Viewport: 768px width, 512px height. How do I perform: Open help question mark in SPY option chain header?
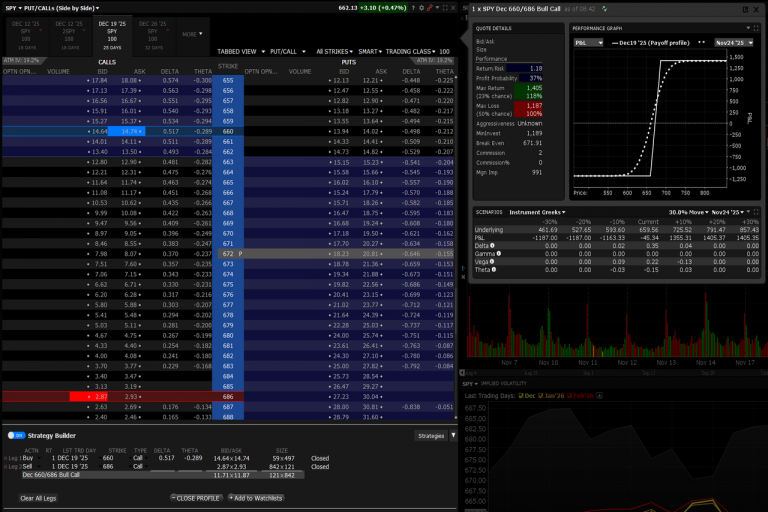(x=413, y=8)
